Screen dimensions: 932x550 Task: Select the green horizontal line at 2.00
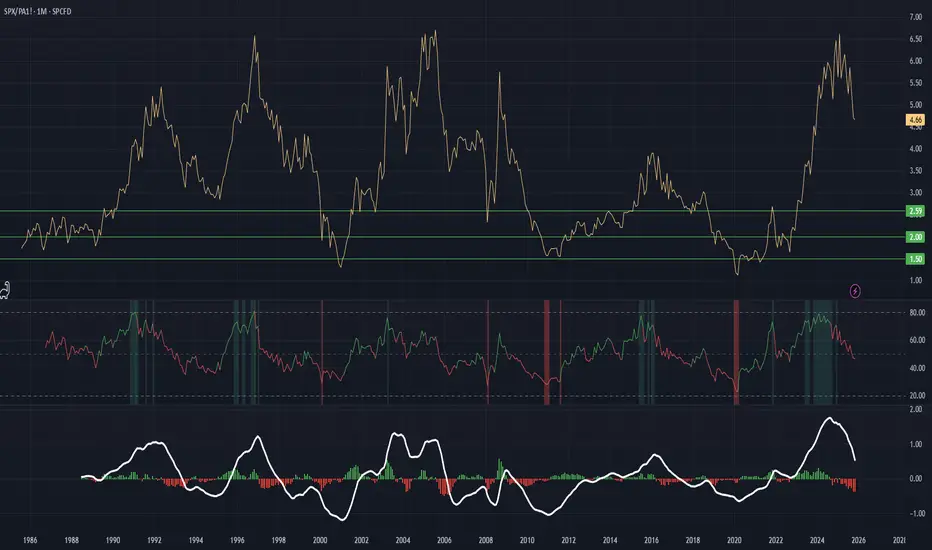(452, 237)
